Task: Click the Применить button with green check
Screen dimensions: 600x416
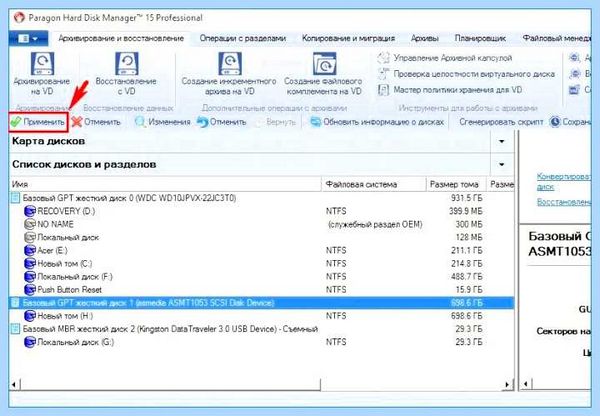Action: (x=38, y=122)
